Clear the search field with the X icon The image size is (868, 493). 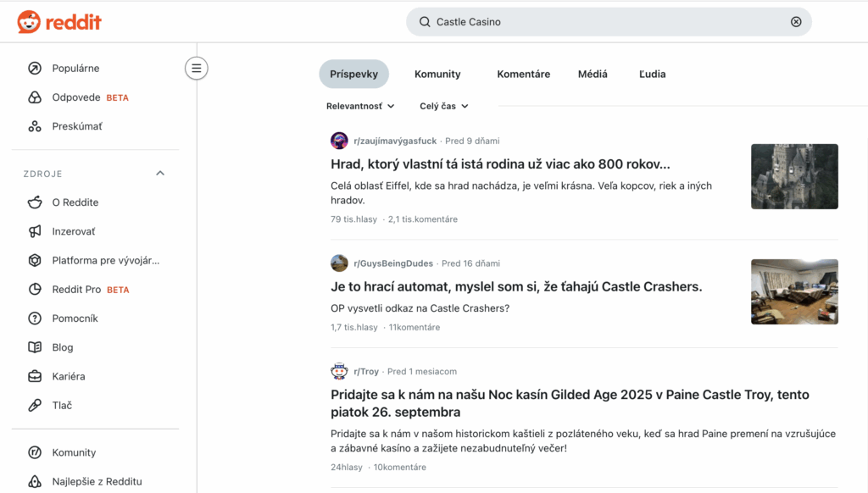(x=796, y=22)
